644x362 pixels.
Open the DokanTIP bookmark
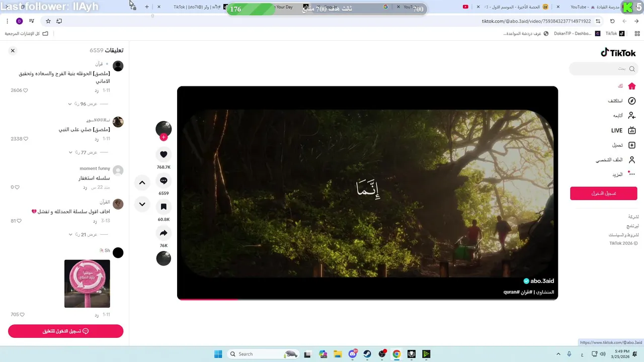click(577, 34)
